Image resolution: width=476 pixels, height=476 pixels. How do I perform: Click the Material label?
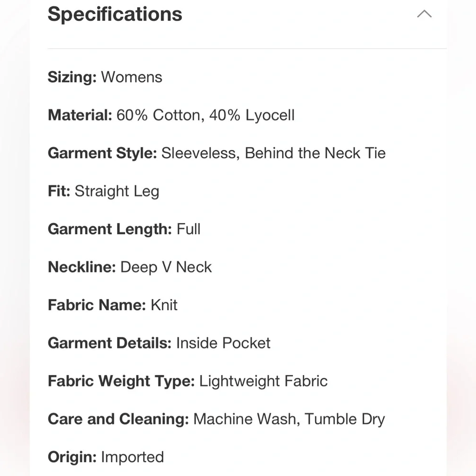point(80,115)
